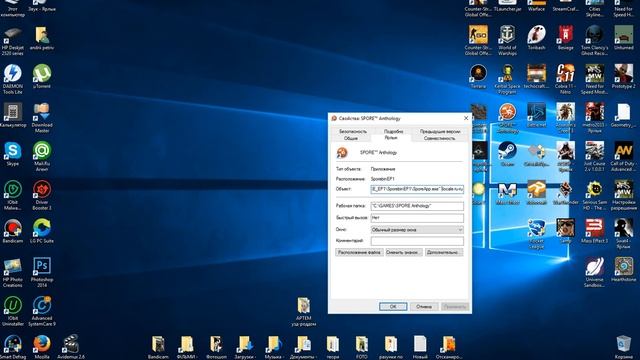Open the Безопасность tab in properties dialog
The height and width of the screenshot is (360, 640).
tap(353, 131)
